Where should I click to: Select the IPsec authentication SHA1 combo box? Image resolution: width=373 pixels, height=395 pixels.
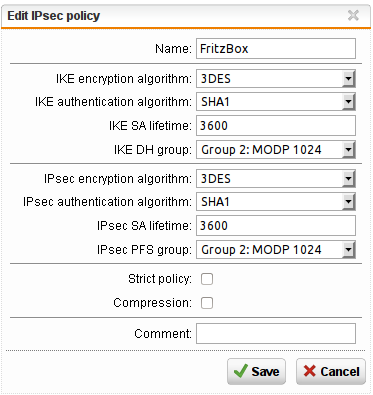pyautogui.click(x=276, y=202)
